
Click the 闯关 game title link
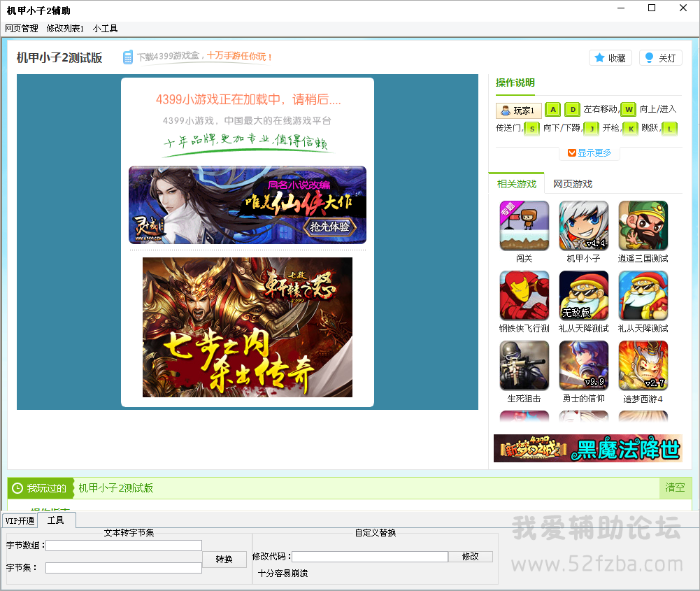pyautogui.click(x=524, y=259)
